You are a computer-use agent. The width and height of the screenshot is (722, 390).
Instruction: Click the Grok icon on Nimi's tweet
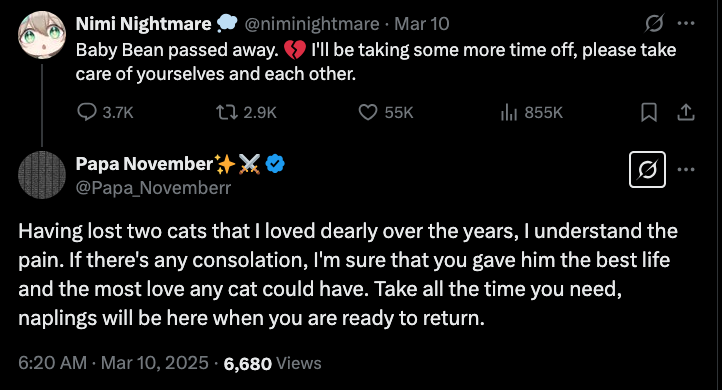[654, 23]
